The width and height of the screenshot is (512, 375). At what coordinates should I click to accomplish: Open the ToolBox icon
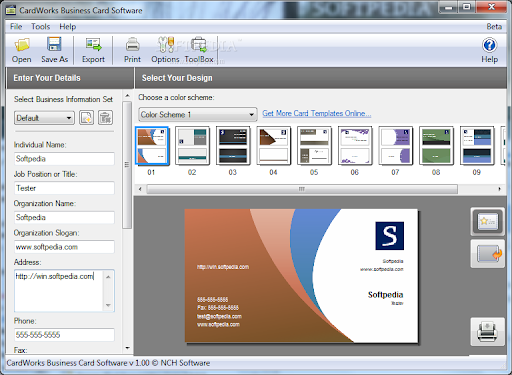tap(199, 44)
